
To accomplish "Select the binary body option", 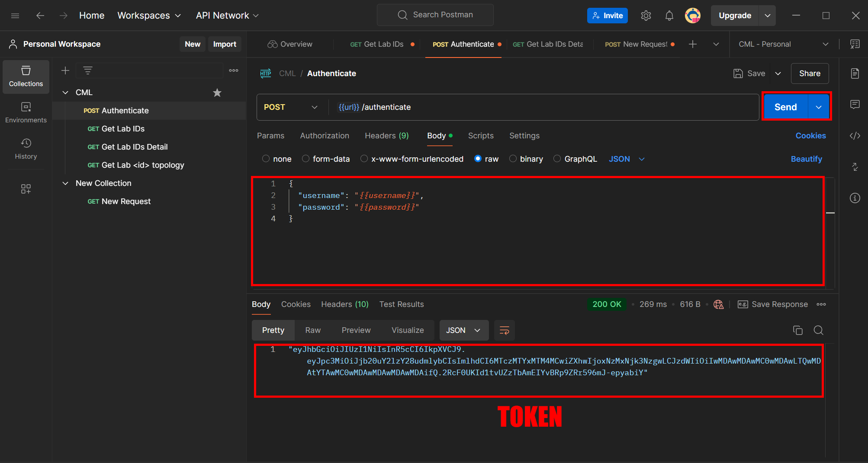I will (x=513, y=159).
